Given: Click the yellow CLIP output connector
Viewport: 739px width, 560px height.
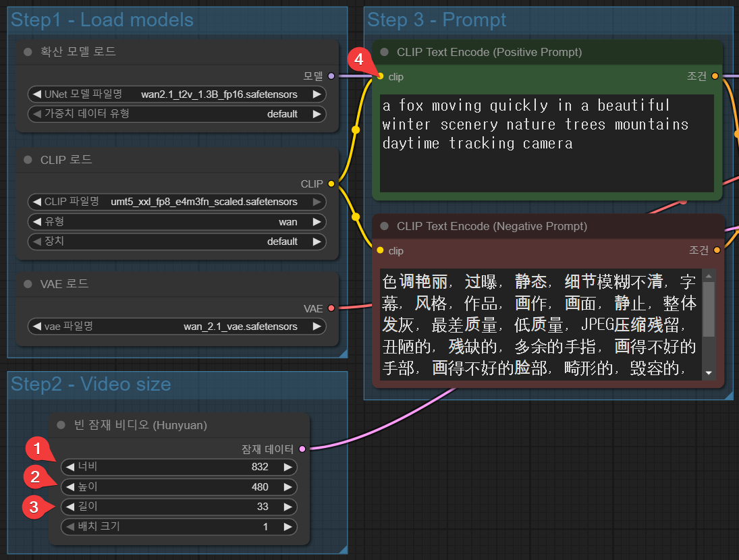Looking at the screenshot, I should [330, 184].
